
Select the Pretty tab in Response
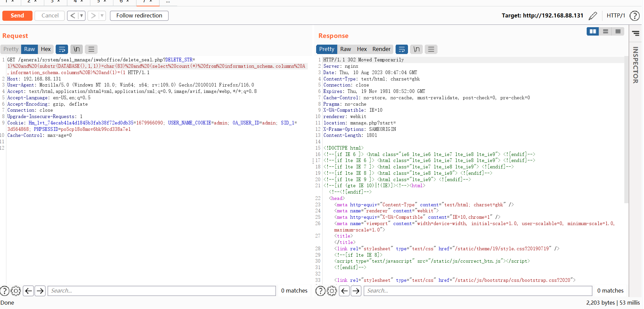click(327, 49)
